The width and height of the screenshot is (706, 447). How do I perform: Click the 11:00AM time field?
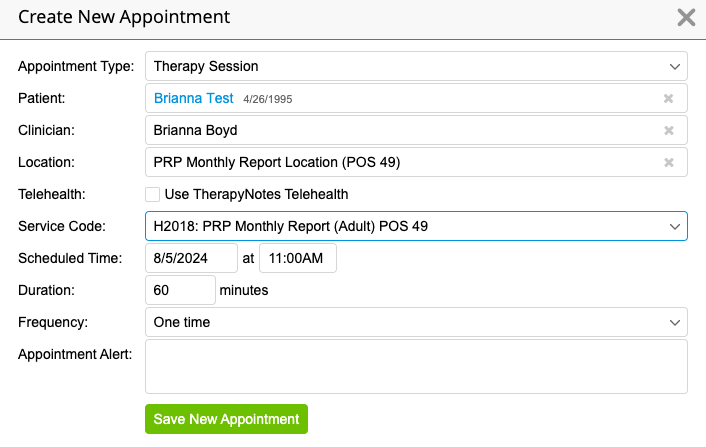tap(297, 258)
